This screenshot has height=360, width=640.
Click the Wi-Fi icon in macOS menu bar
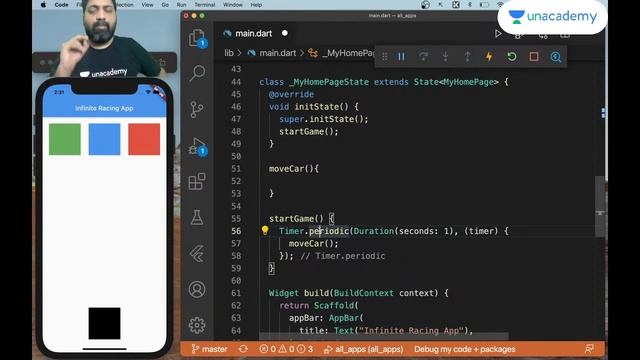point(500,5)
